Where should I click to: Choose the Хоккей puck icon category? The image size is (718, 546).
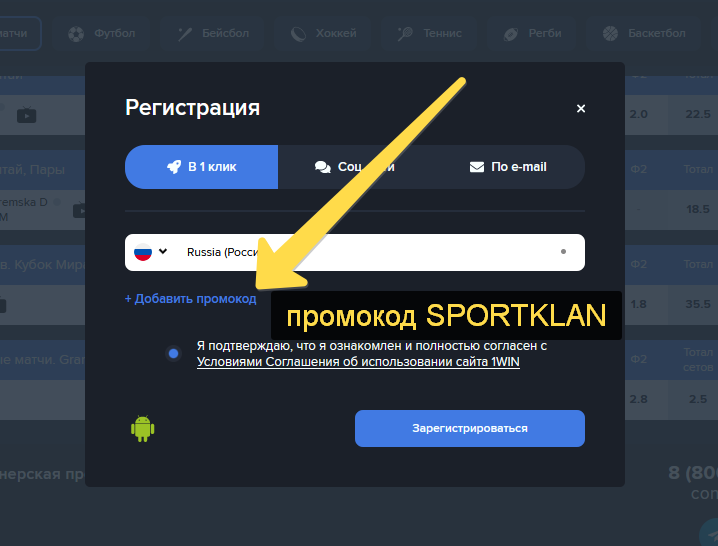[x=298, y=34]
